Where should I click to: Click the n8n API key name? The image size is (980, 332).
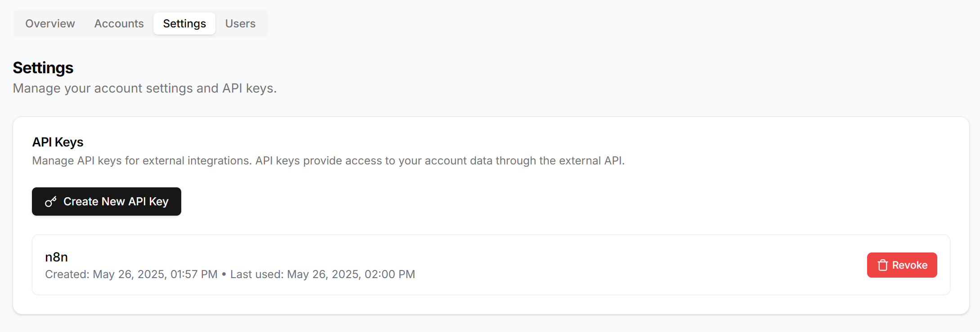pyautogui.click(x=56, y=257)
